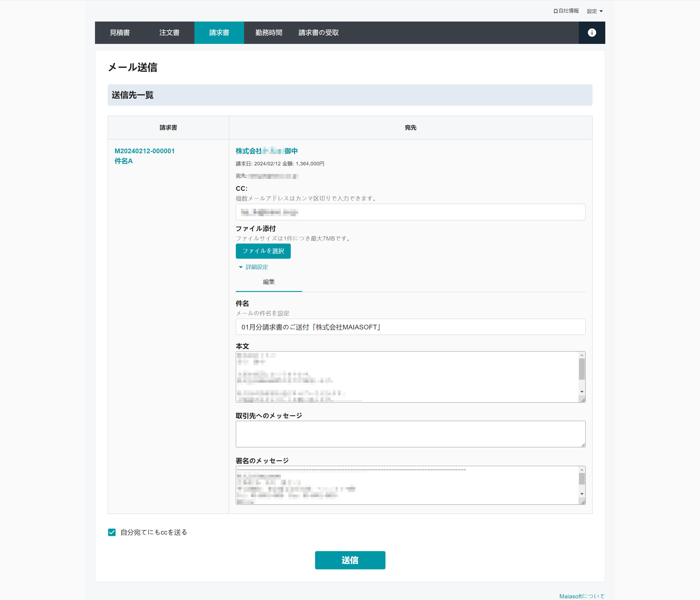The width and height of the screenshot is (700, 600).
Task: Click the 取引先へのメッセージ textarea
Action: [x=410, y=434]
